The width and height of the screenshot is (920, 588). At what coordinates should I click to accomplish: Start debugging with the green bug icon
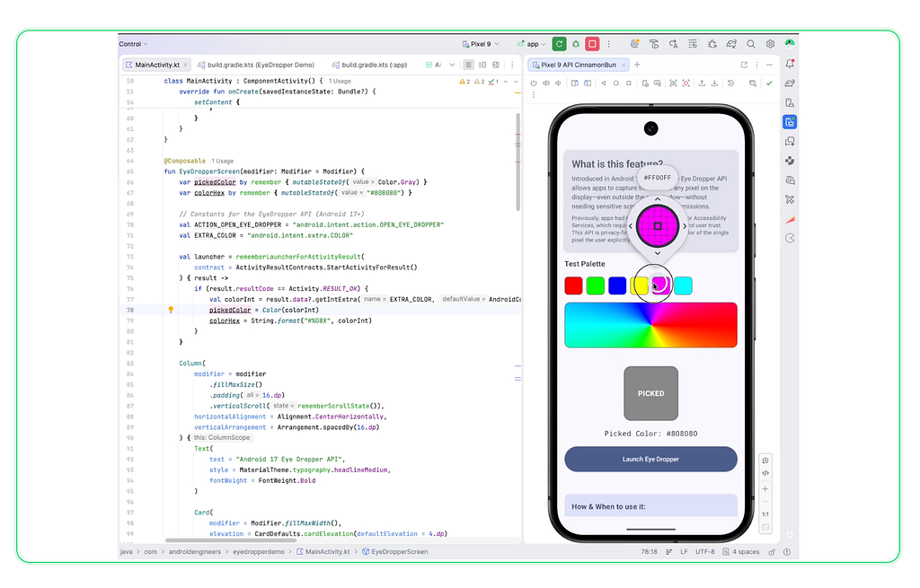(576, 44)
